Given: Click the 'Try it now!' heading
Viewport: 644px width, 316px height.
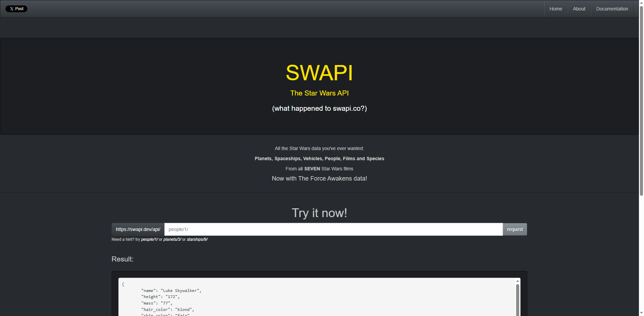Looking at the screenshot, I should 319,213.
